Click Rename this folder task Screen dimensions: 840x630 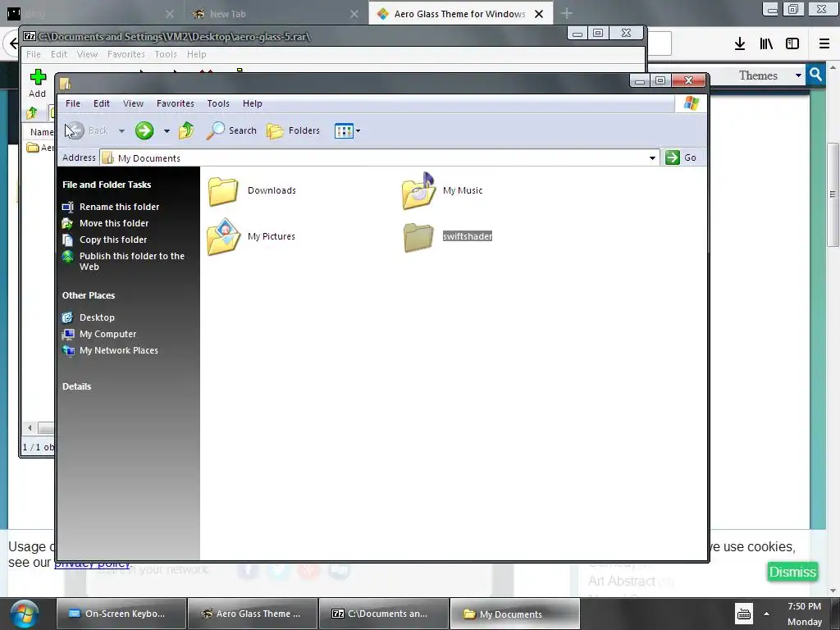point(119,206)
